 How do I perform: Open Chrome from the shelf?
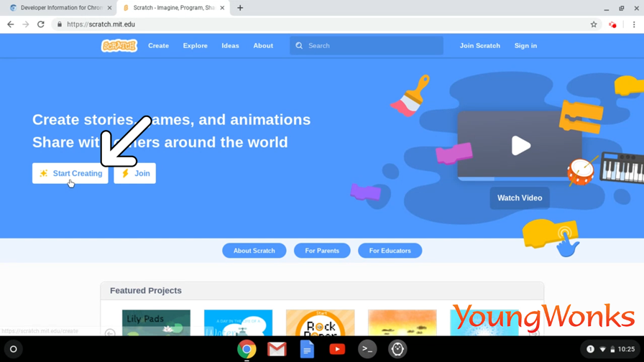pyautogui.click(x=247, y=349)
